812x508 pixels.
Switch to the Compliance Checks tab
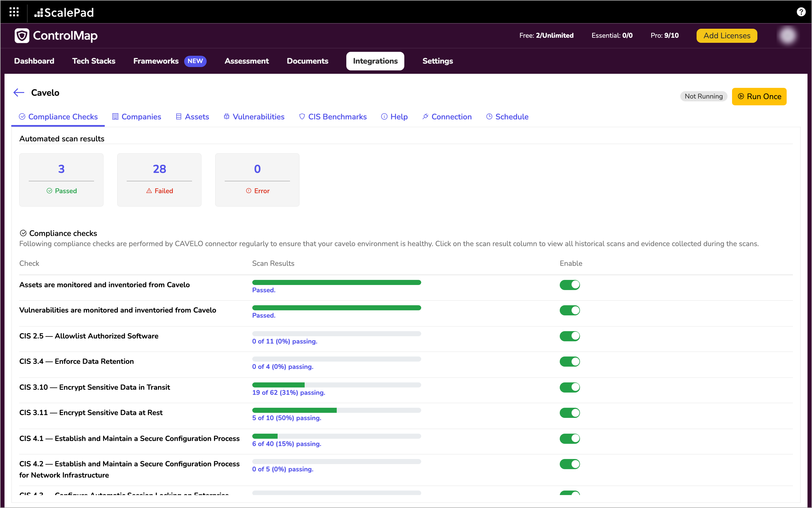tap(58, 117)
